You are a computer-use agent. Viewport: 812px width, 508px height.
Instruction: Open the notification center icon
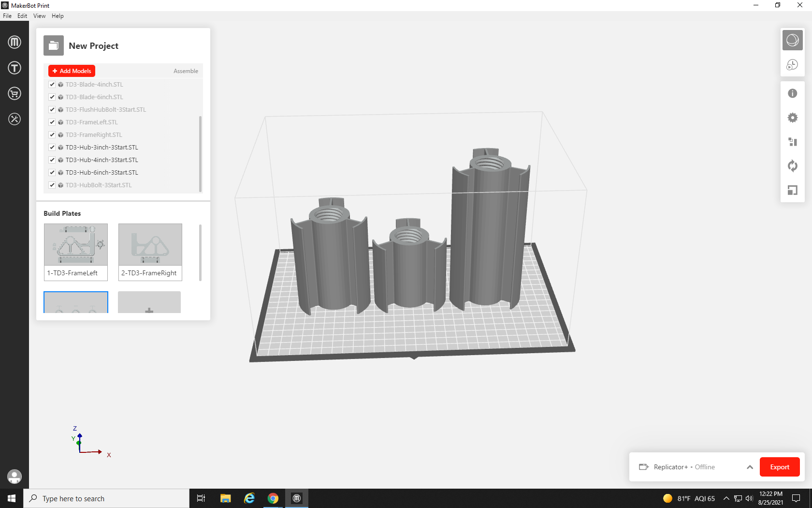pos(796,498)
